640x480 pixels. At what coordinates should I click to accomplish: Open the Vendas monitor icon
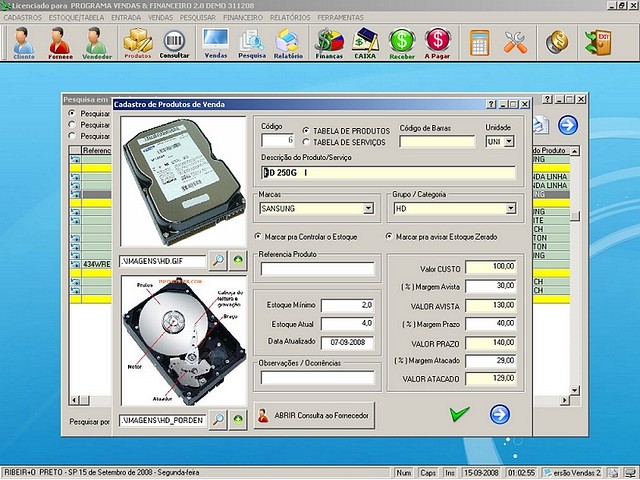tap(215, 42)
